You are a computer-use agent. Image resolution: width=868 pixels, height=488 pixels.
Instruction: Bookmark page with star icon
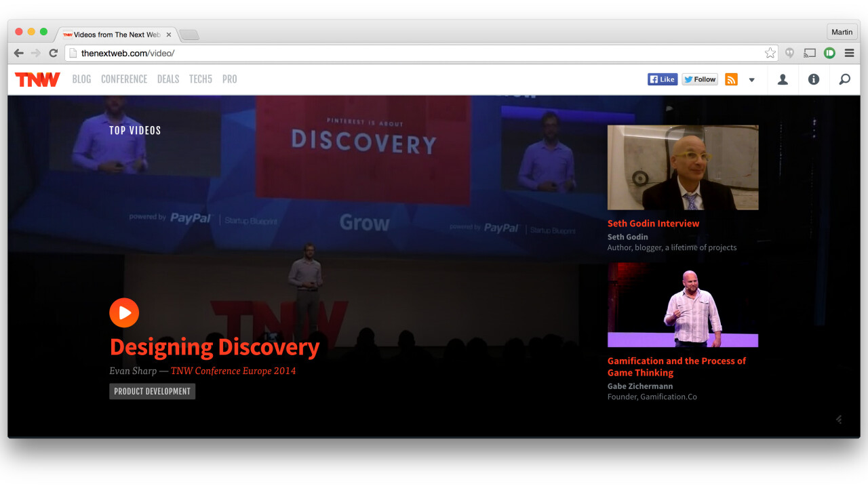point(770,53)
